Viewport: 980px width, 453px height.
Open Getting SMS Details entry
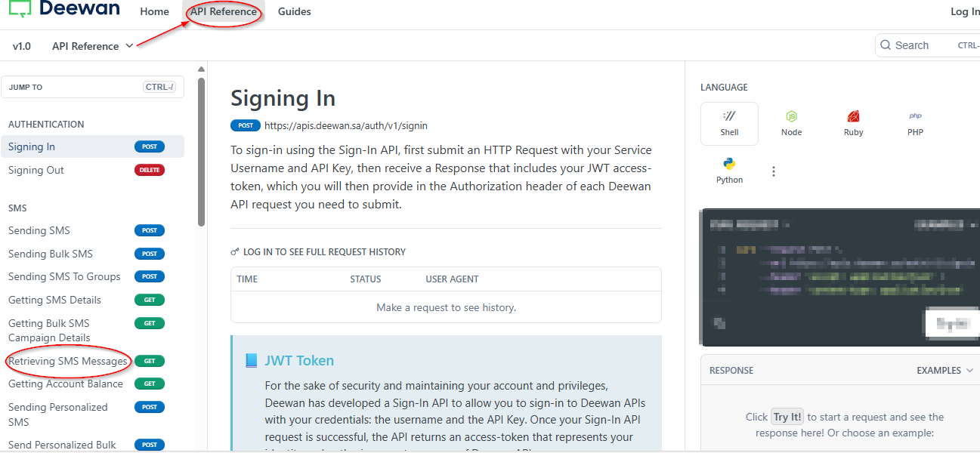(92, 300)
